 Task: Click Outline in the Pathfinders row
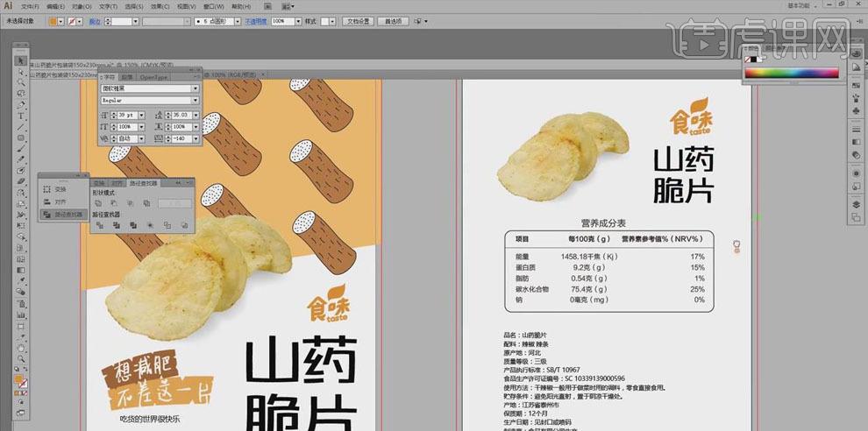click(x=167, y=224)
